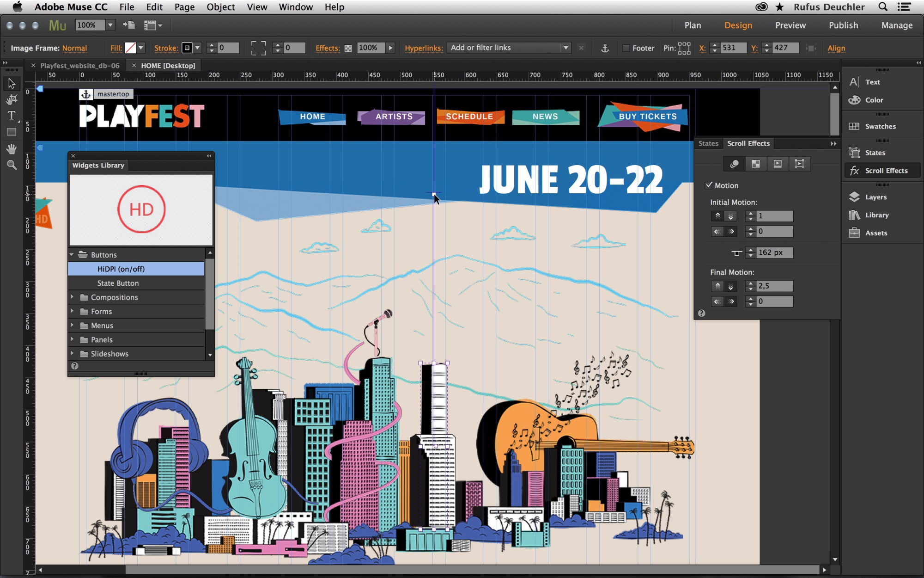Viewport: 924px width, 578px height.
Task: Select the Zoom magnifier tool
Action: coord(12,165)
